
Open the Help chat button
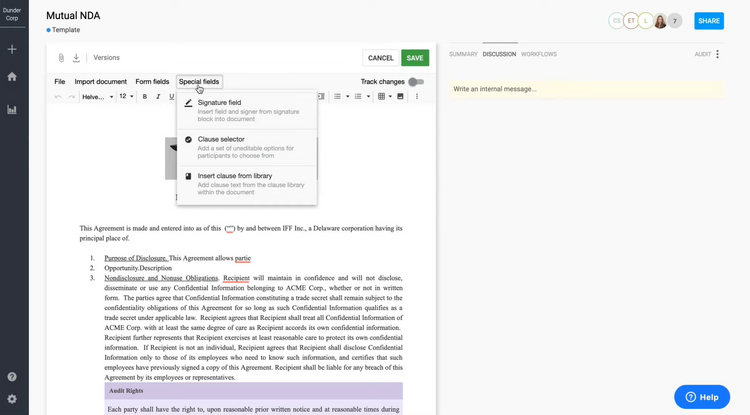(702, 397)
